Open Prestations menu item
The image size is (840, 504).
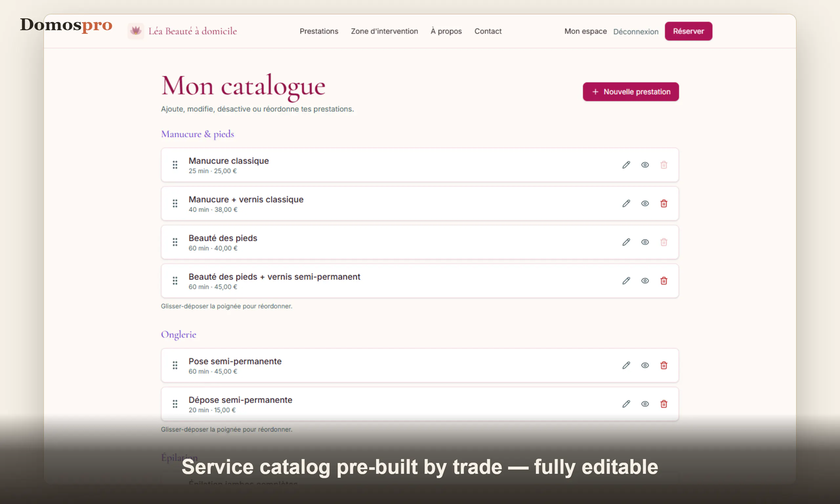pos(319,31)
